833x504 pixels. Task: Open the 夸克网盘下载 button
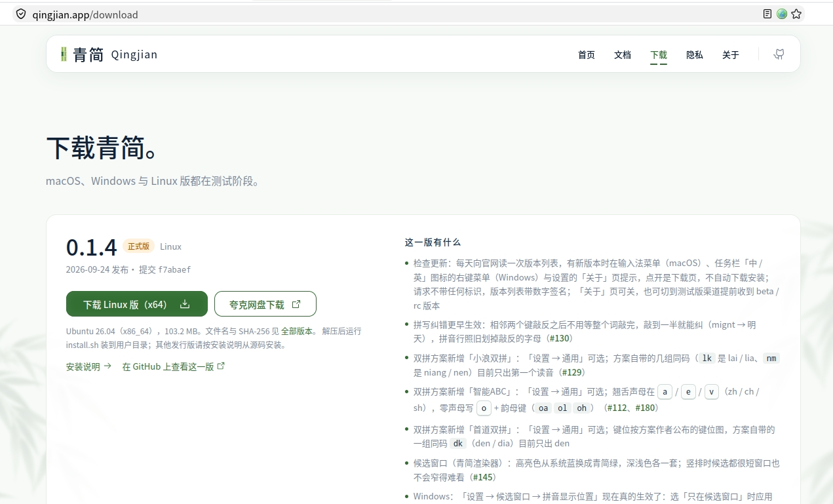[x=265, y=304]
